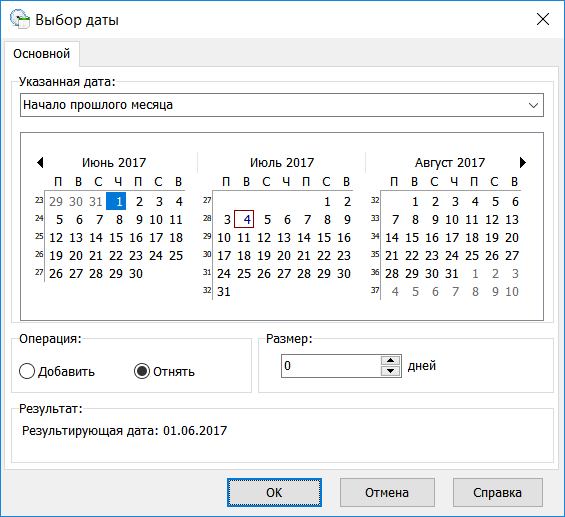The width and height of the screenshot is (565, 517).
Task: Click the Размер days input field
Action: (x=331, y=366)
